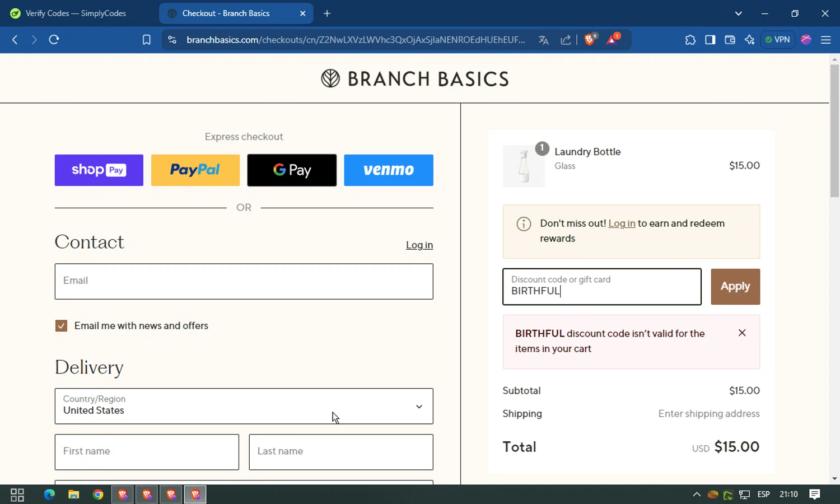Focus the First name field

(x=147, y=452)
